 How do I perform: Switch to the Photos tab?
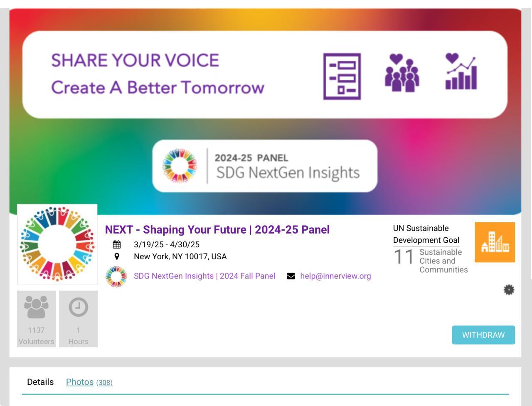[x=80, y=382]
